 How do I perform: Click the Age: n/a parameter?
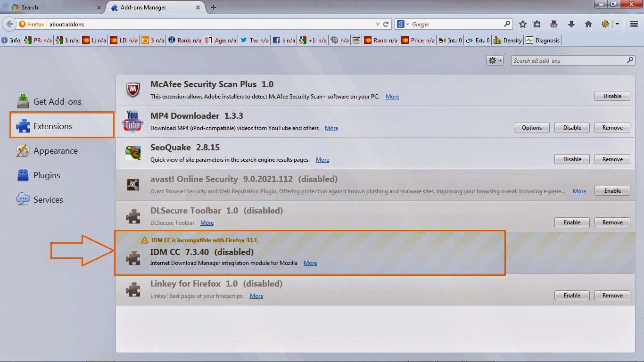point(221,41)
